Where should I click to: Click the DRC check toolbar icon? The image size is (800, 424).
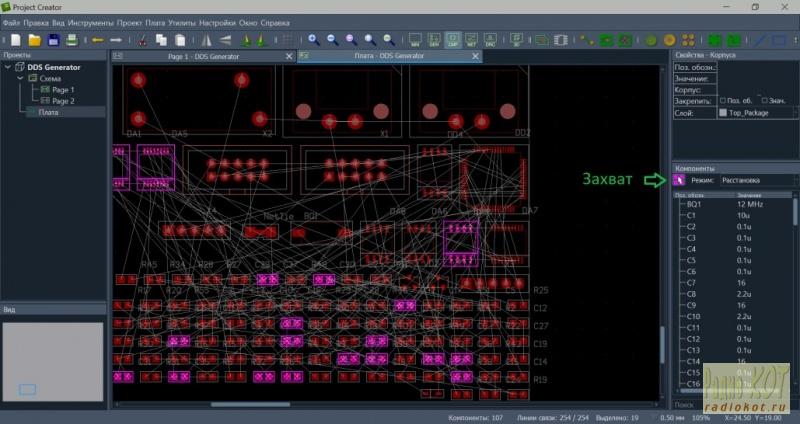[x=490, y=40]
